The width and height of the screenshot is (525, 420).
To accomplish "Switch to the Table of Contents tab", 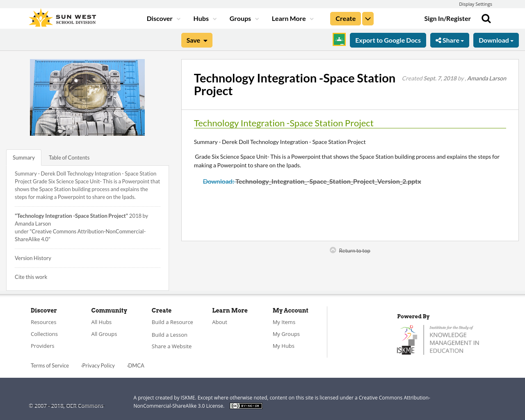I will click(68, 157).
